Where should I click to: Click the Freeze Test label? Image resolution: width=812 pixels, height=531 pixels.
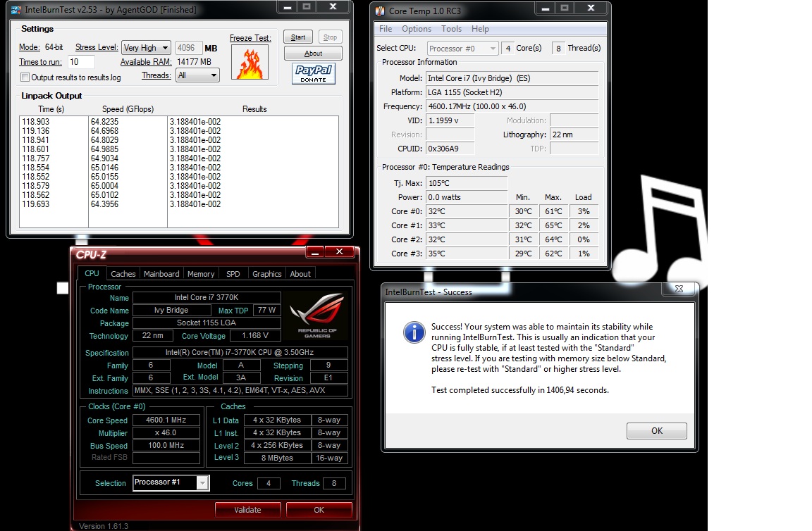[x=250, y=38]
